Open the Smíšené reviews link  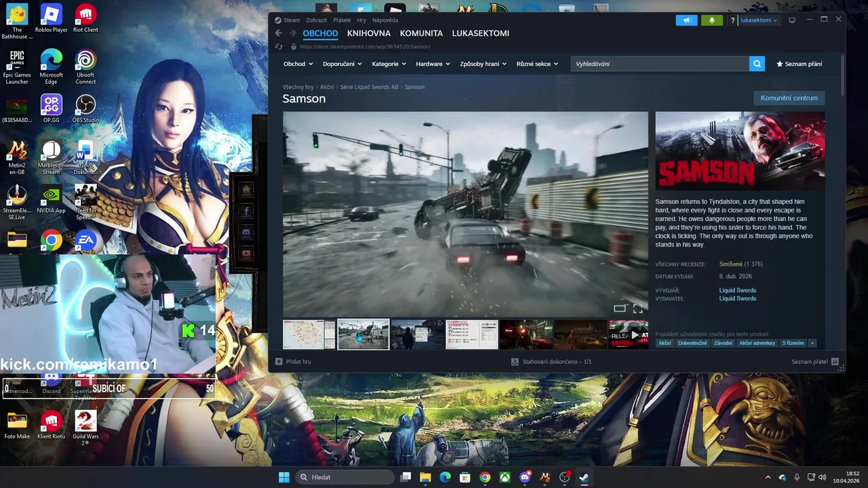[x=730, y=264]
